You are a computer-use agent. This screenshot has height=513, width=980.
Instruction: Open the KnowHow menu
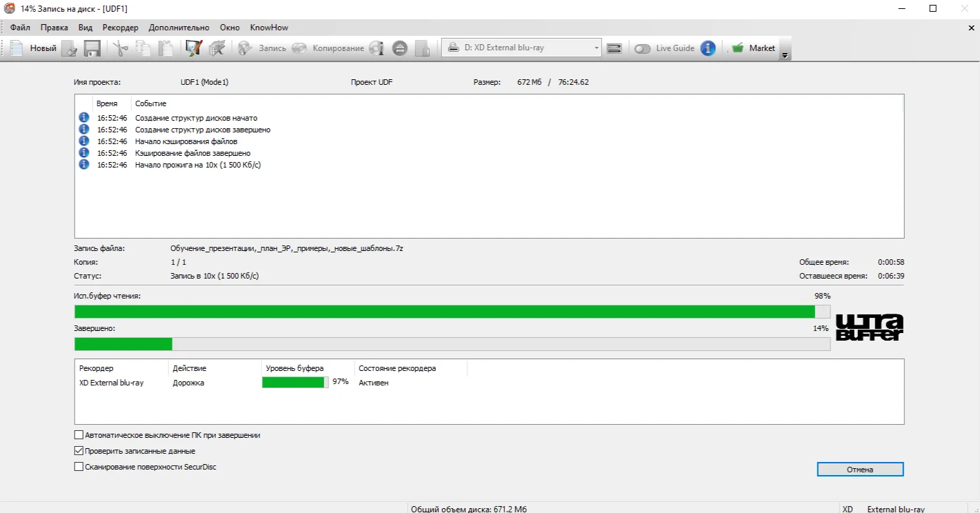pyautogui.click(x=269, y=28)
